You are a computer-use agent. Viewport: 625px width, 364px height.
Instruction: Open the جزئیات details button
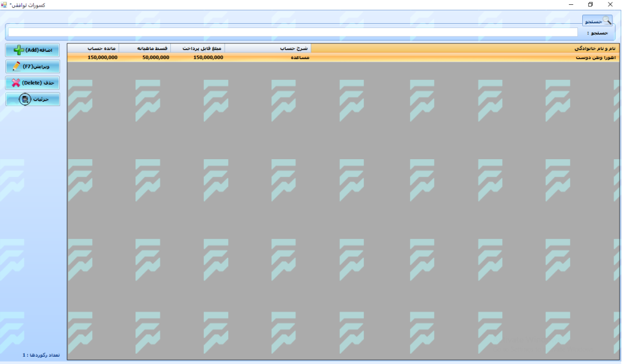33,99
